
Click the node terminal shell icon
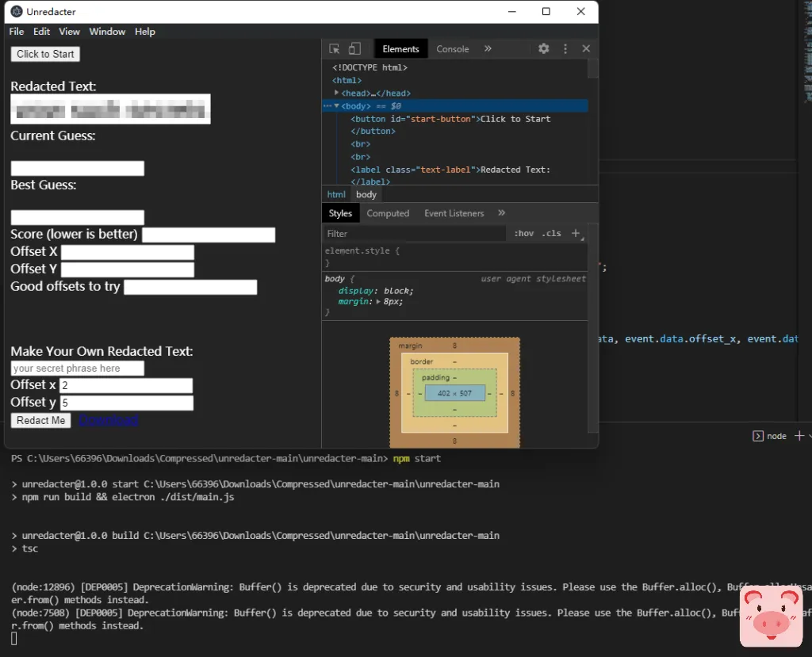(757, 436)
